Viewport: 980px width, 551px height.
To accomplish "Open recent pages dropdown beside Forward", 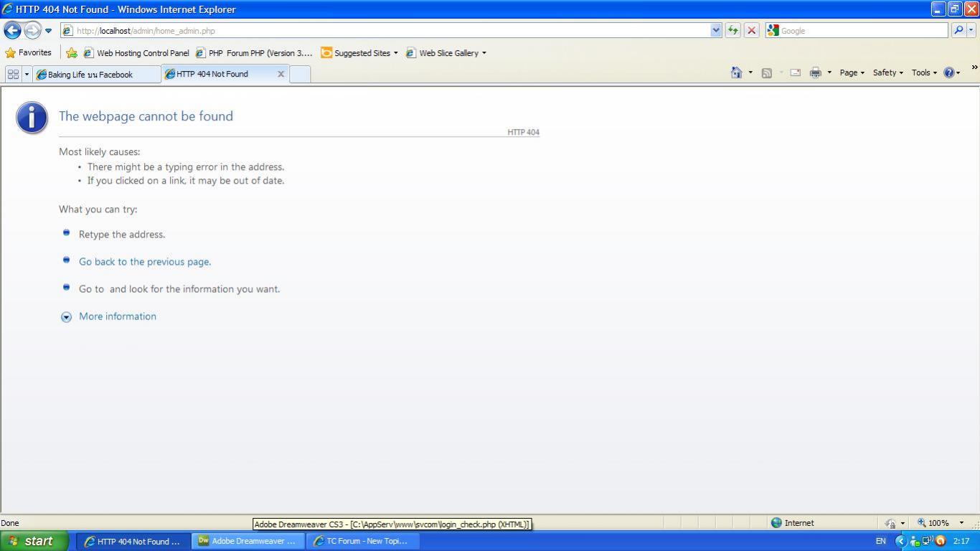I will [48, 31].
